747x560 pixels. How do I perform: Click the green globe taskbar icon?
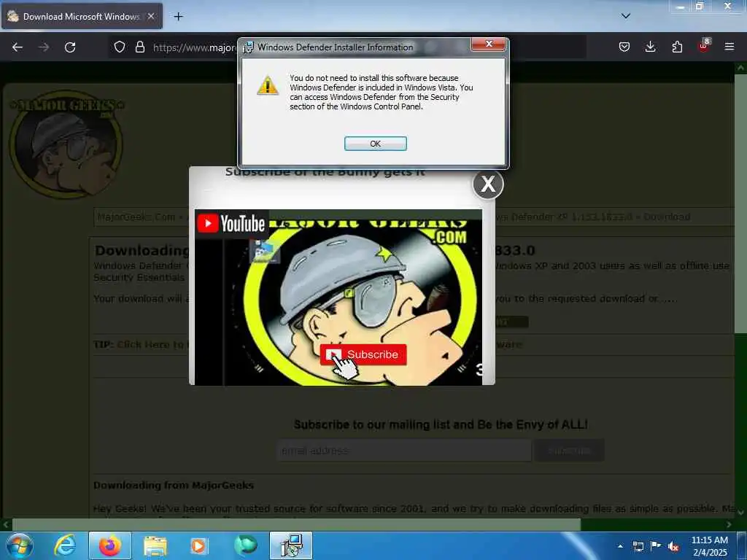tap(245, 545)
